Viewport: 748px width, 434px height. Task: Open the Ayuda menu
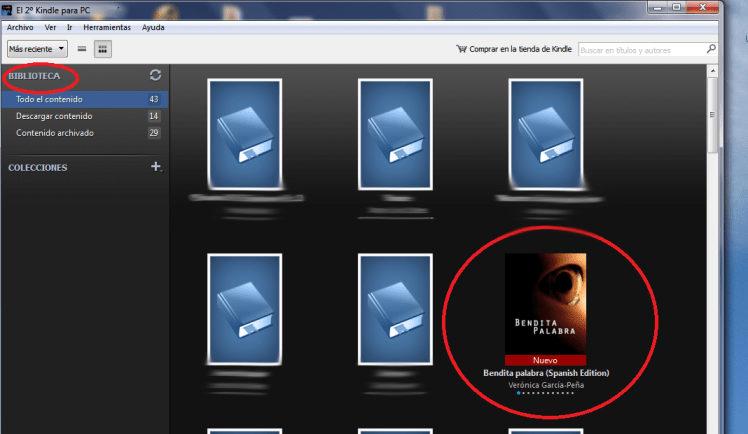[153, 27]
